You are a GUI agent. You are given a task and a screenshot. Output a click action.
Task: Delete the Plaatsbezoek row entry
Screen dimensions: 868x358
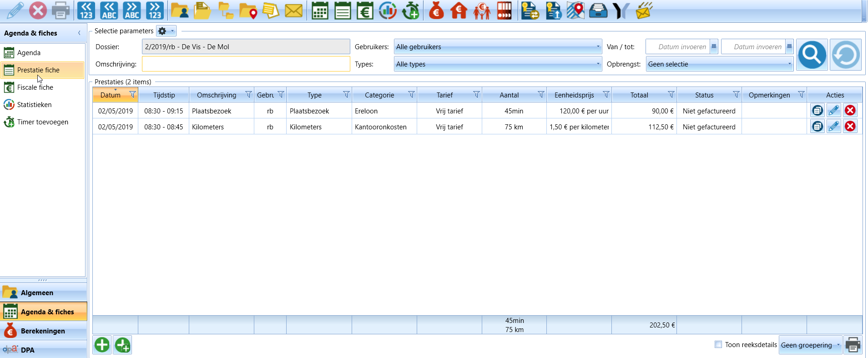pyautogui.click(x=850, y=110)
